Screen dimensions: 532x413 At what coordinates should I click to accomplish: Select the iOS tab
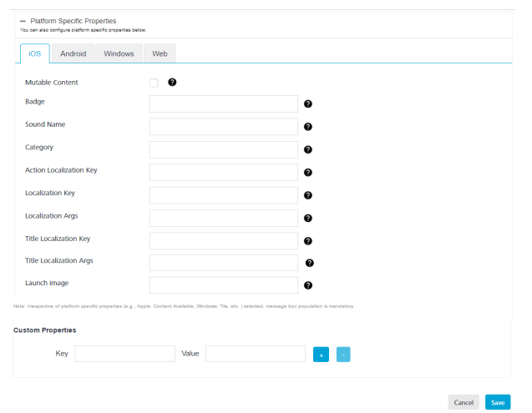click(x=34, y=53)
